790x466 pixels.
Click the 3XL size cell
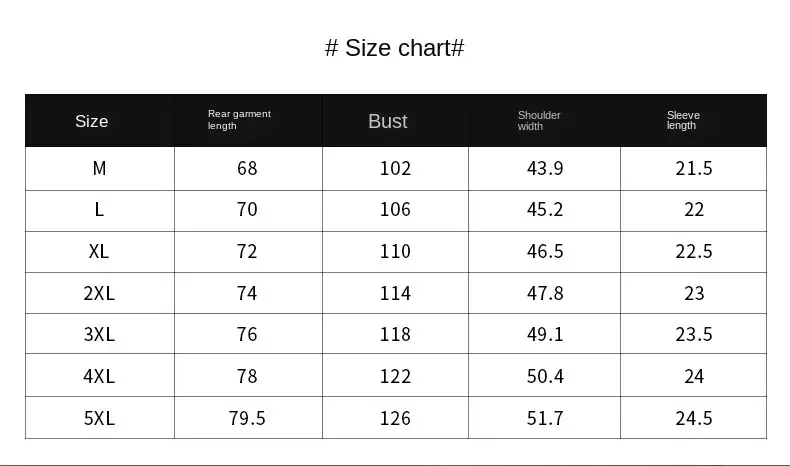(99, 334)
